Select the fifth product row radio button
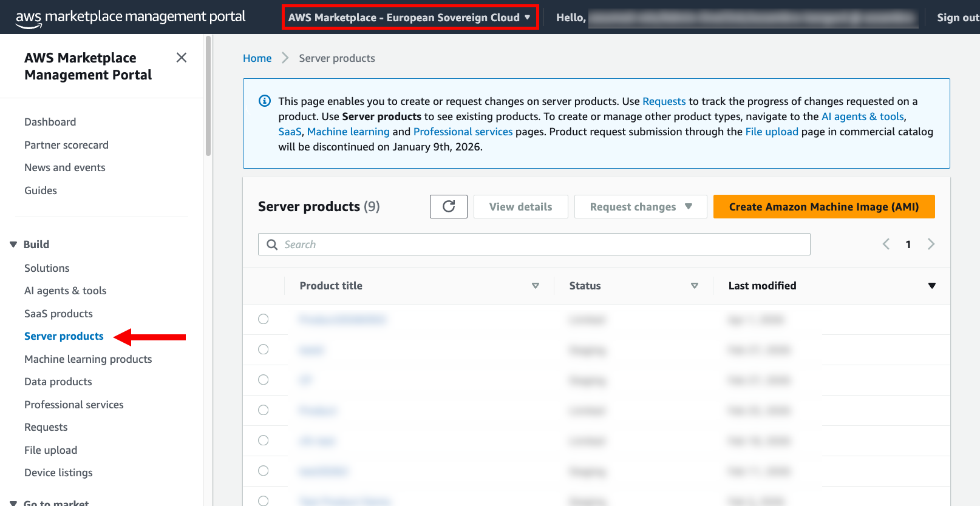 pyautogui.click(x=264, y=440)
